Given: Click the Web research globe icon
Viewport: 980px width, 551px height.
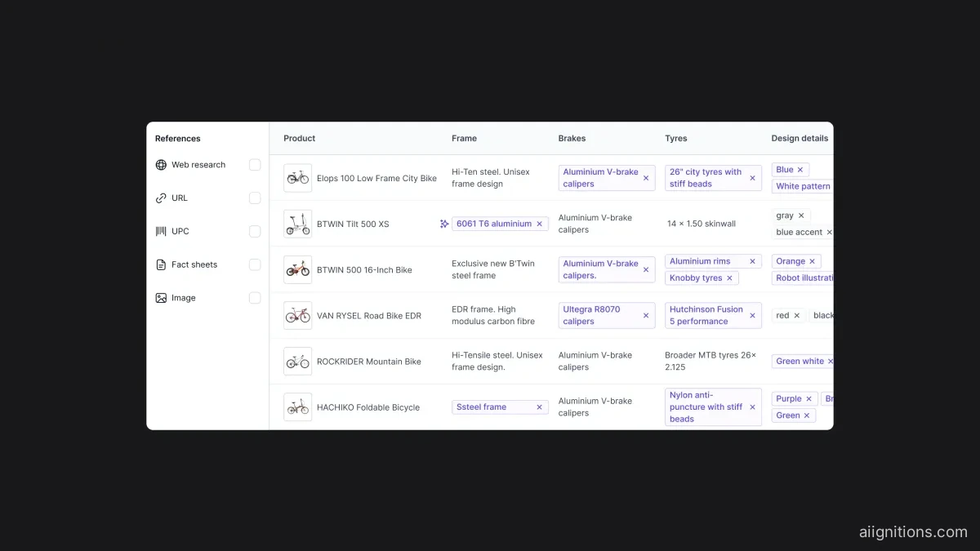Looking at the screenshot, I should point(161,165).
